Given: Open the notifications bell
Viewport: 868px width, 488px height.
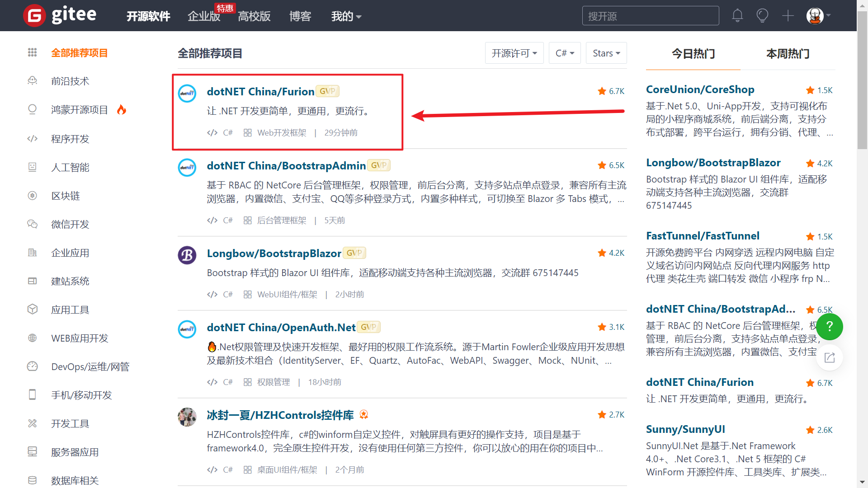Looking at the screenshot, I should pyautogui.click(x=737, y=15).
